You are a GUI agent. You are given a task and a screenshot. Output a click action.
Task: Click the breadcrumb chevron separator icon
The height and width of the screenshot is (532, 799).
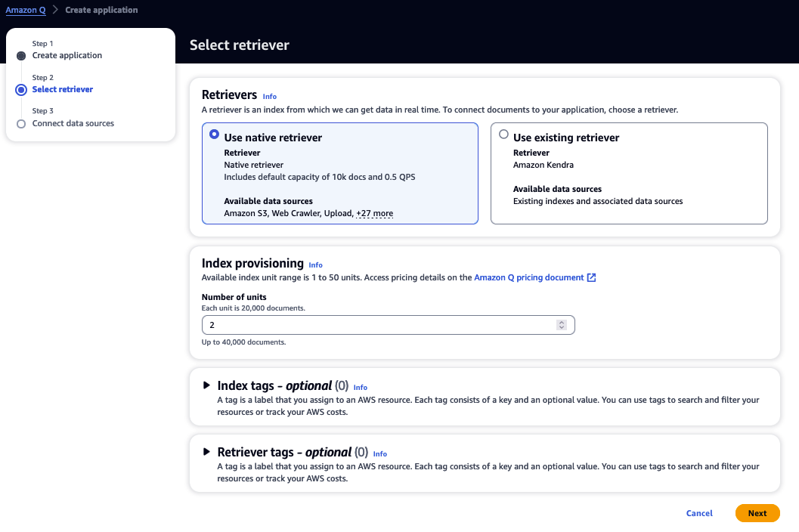[x=55, y=11]
